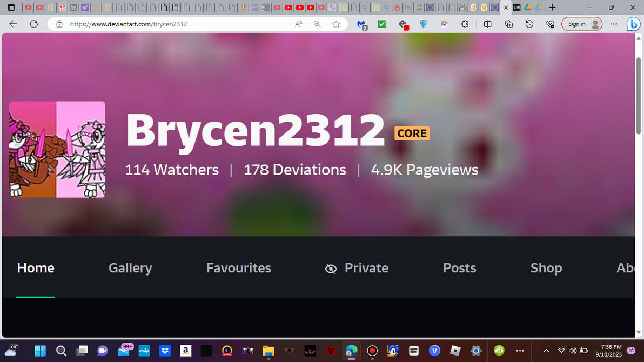
Task: Open the Roblox taskbar icon
Action: 455,351
